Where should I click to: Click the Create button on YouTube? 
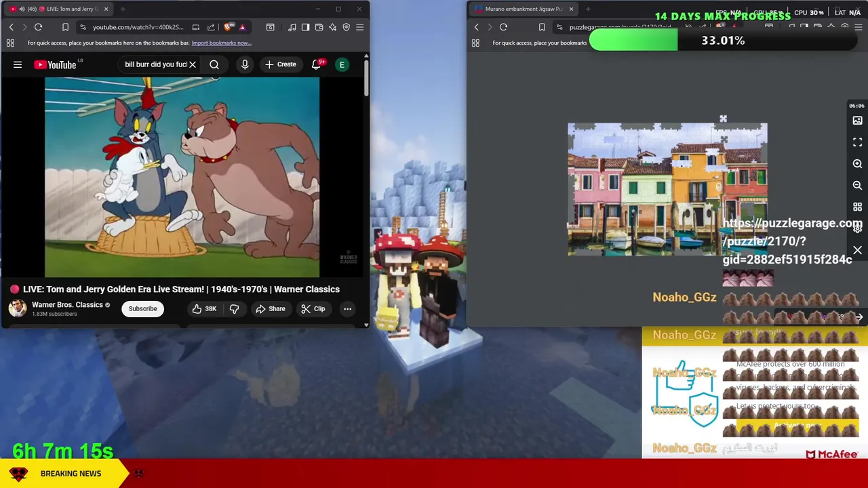280,64
